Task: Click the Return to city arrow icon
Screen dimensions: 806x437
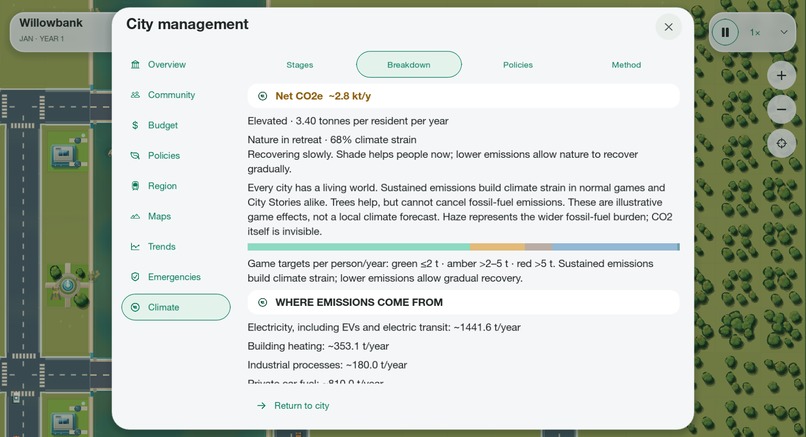Action: [261, 406]
